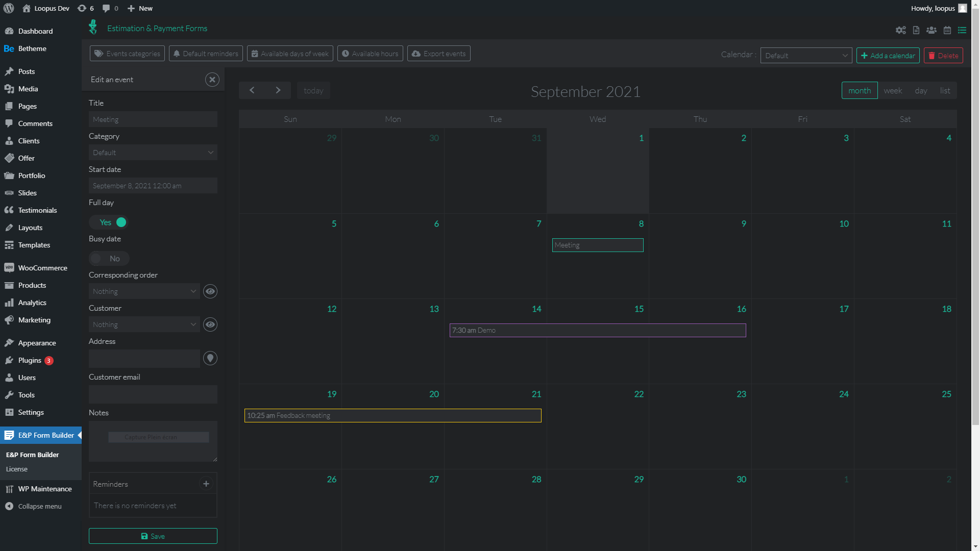Save the event
This screenshot has width=980, height=551.
pyautogui.click(x=153, y=536)
